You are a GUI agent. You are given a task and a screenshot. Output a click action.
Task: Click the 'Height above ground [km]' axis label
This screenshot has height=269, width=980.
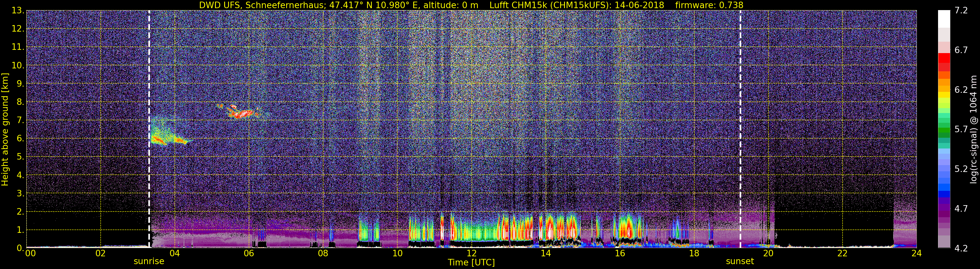pos(5,130)
